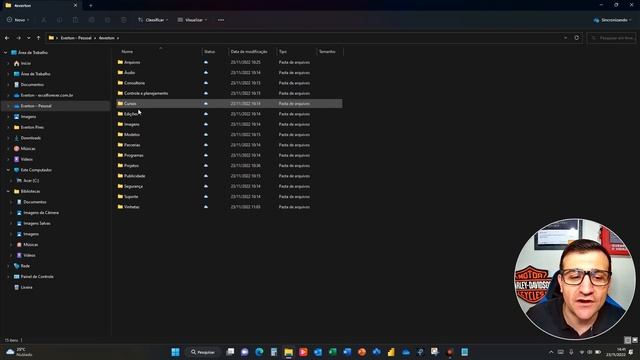Switch to details view icon in status bar

tap(628, 340)
